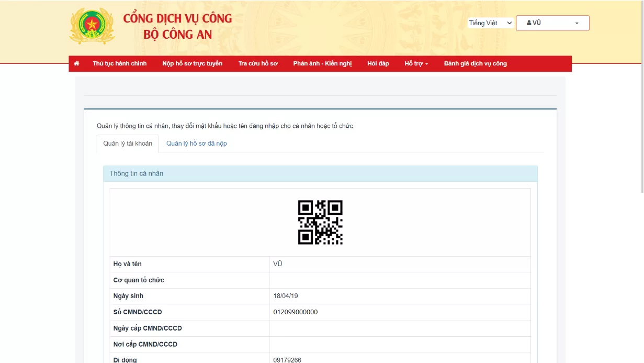The width and height of the screenshot is (644, 363).
Task: Click the QR code image
Action: tap(320, 222)
